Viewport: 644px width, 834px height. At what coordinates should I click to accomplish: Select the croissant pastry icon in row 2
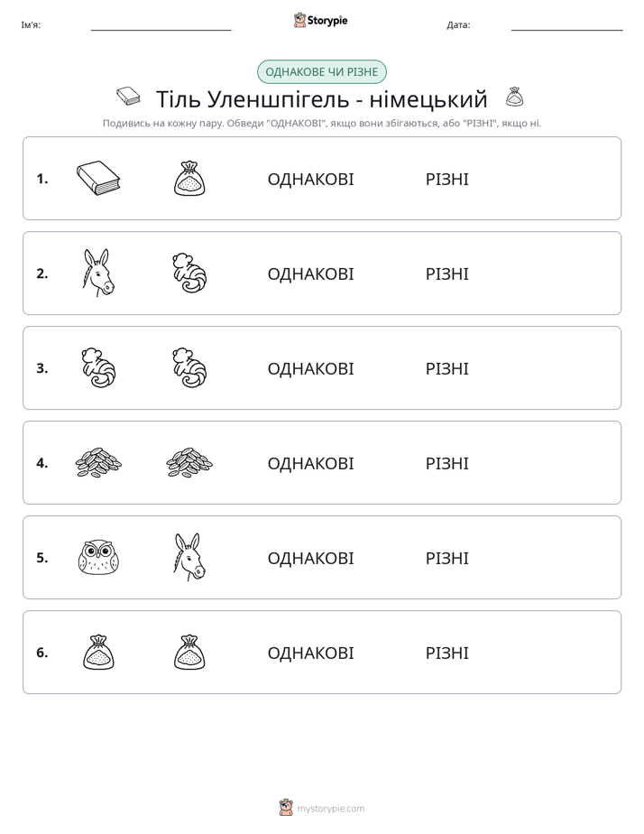[x=189, y=273]
